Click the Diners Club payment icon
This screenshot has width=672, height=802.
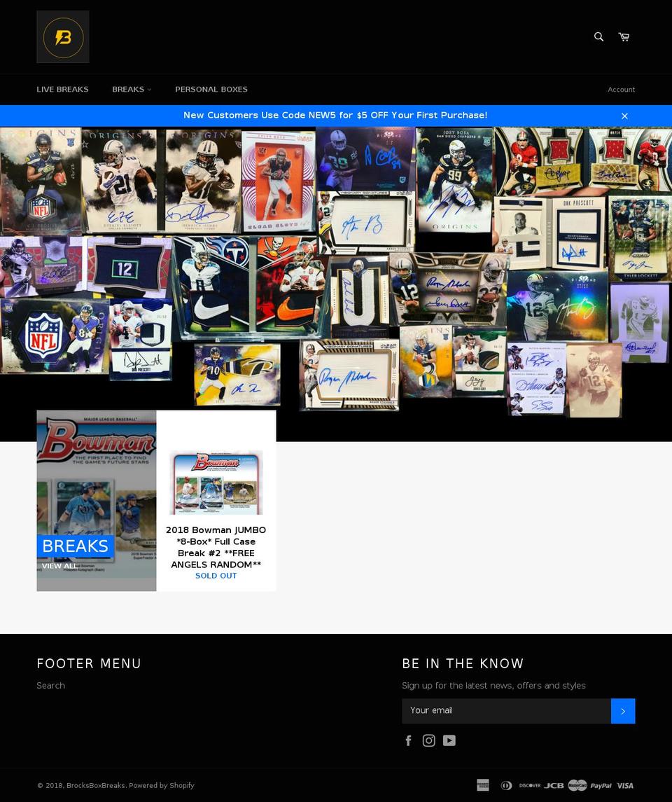coord(506,785)
